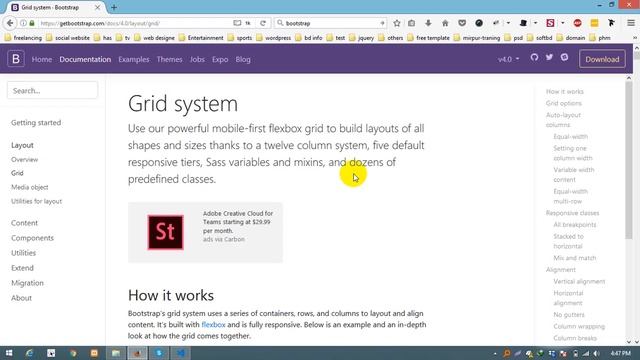
Task: Open Visual Studio Code from the taskbar
Action: (x=181, y=353)
